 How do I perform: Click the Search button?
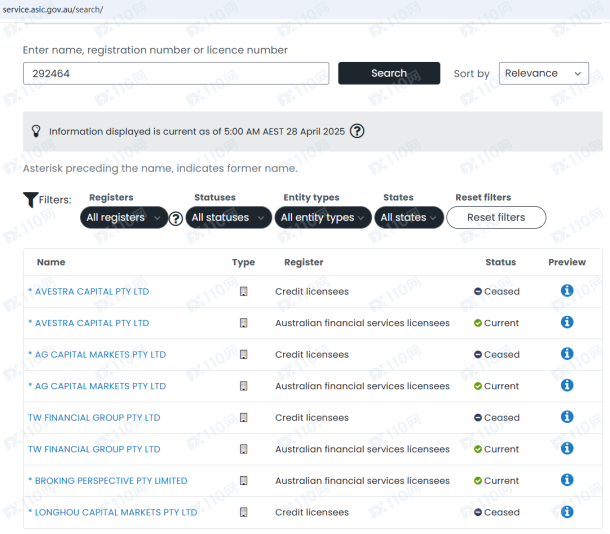coord(389,73)
